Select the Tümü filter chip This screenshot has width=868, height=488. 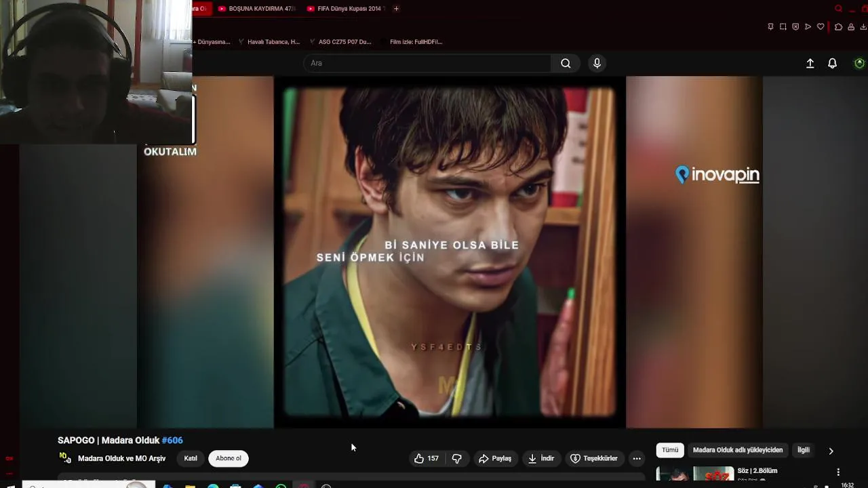pyautogui.click(x=670, y=450)
